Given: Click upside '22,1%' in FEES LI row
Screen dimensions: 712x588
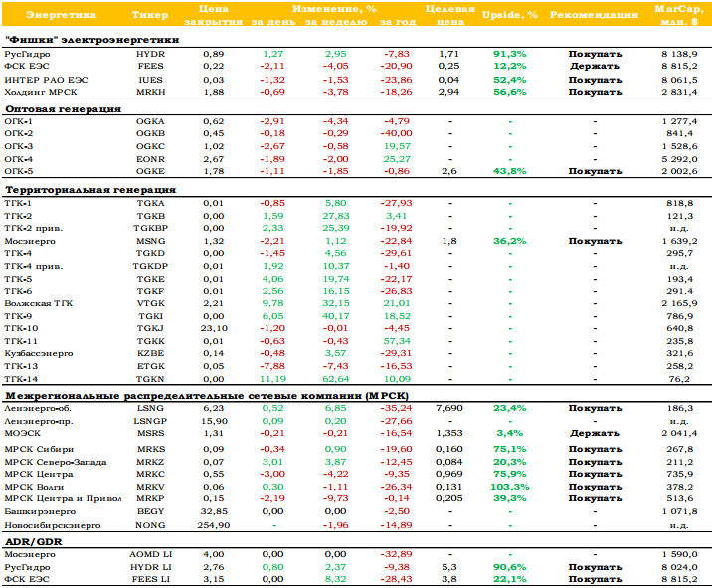Looking at the screenshot, I should click(510, 579).
